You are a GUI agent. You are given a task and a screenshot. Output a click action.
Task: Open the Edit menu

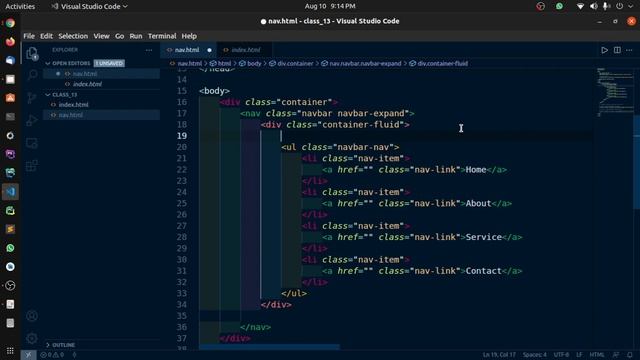tap(46, 36)
